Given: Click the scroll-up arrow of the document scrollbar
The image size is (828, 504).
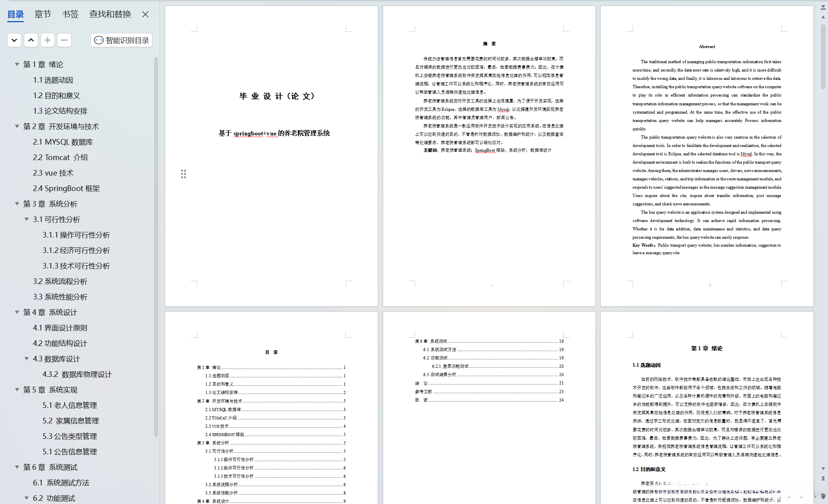Looking at the screenshot, I should point(823,17).
